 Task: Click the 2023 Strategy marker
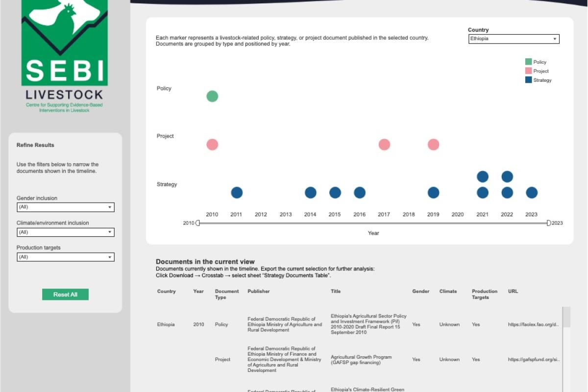[532, 193]
